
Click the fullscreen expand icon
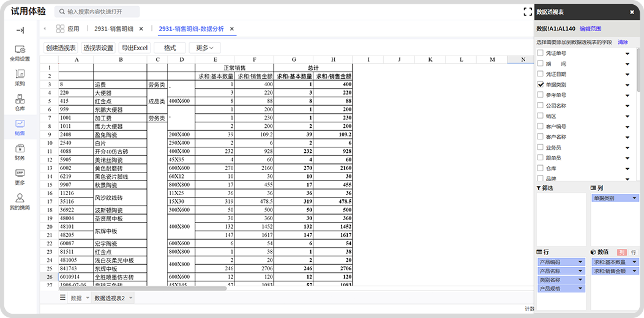coord(528,12)
